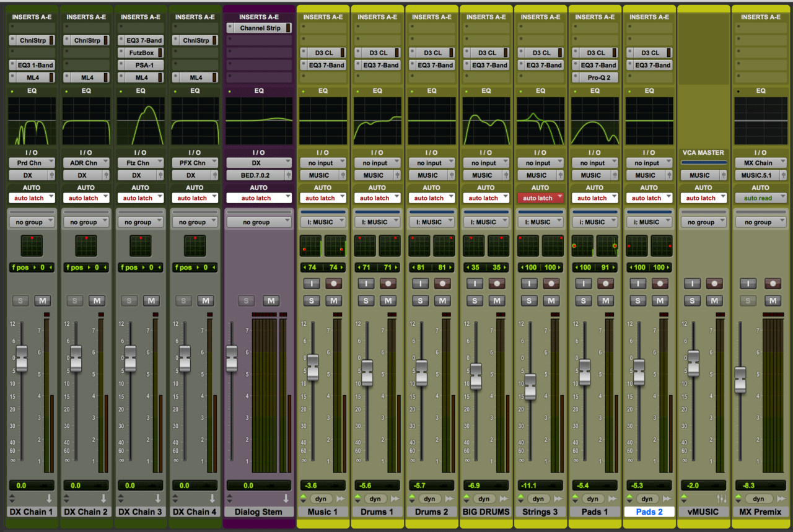The width and height of the screenshot is (793, 532).
Task: Solo the Pads 2 track
Action: click(637, 300)
